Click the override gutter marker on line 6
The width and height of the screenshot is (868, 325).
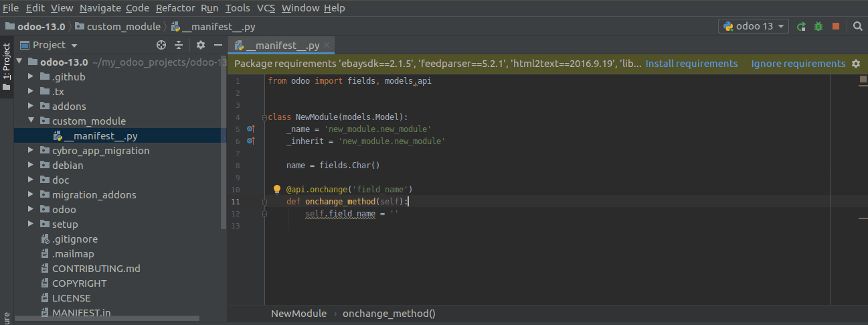point(251,141)
